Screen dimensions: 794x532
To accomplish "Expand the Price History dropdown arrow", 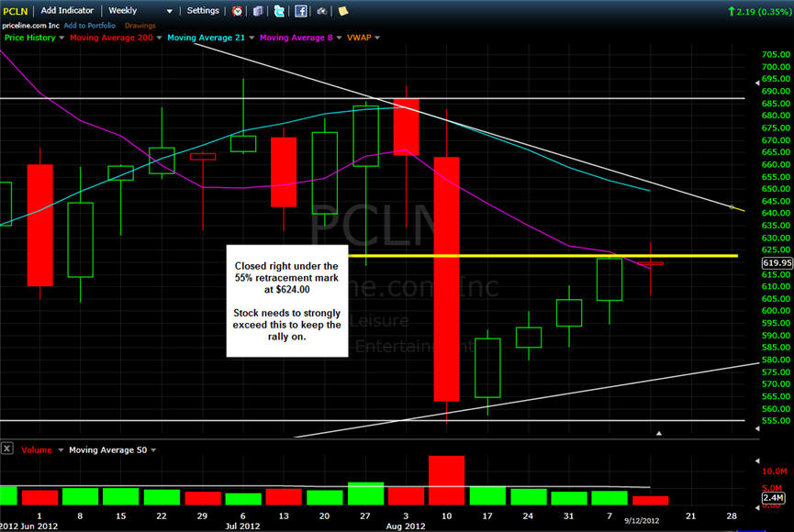I will tap(62, 38).
